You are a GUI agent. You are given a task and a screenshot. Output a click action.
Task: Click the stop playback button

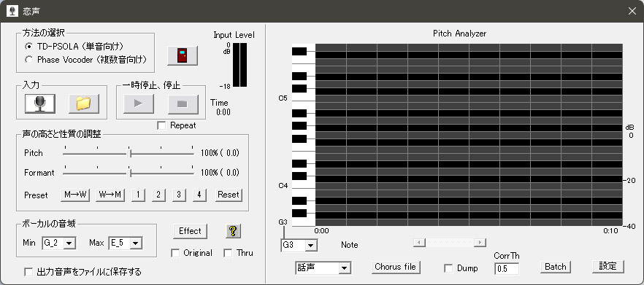pyautogui.click(x=183, y=104)
